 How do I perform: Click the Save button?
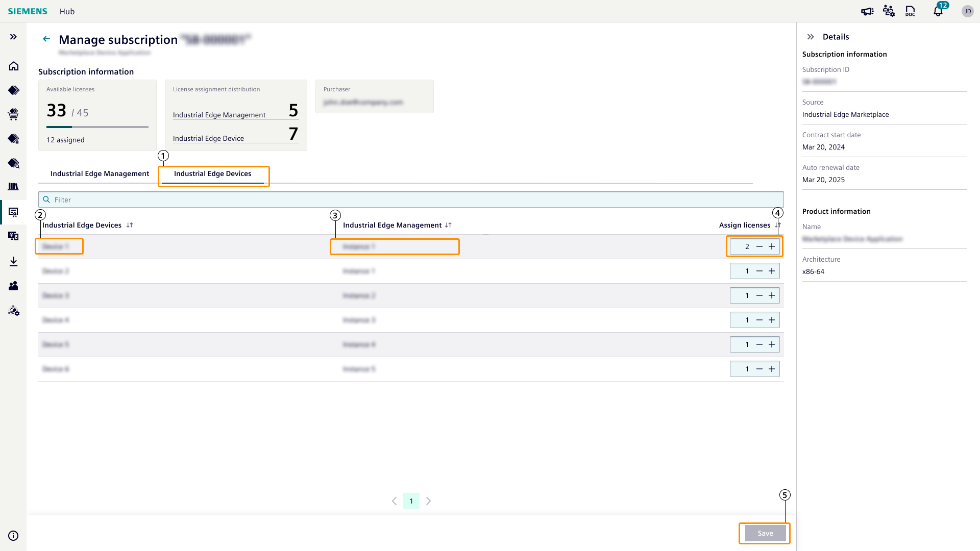click(x=765, y=533)
